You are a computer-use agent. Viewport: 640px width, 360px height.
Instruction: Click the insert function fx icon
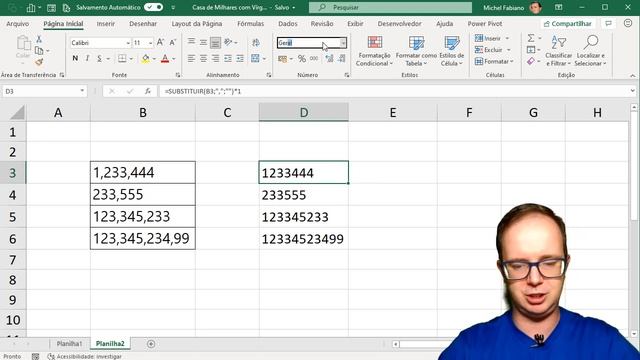[x=147, y=91]
